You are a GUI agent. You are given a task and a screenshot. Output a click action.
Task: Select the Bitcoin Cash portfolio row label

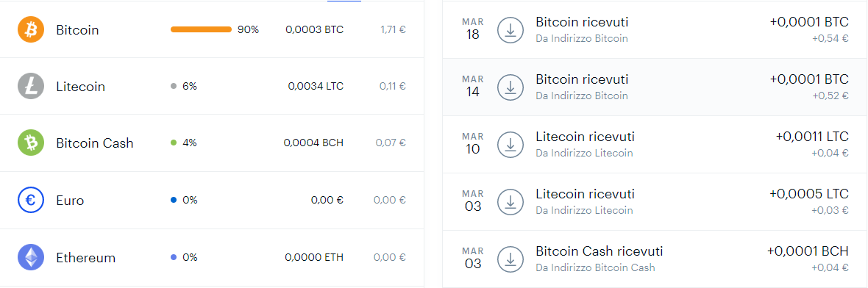(95, 143)
